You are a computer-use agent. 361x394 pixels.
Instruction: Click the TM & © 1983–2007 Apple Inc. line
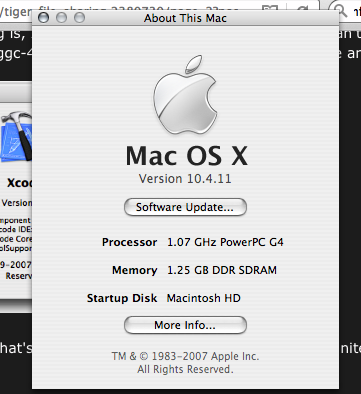185,356
